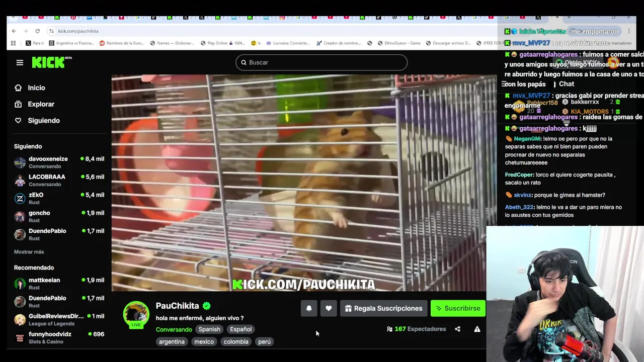Open the bookmarks apps grid icon
The width and height of the screenshot is (644, 362).
13,43
